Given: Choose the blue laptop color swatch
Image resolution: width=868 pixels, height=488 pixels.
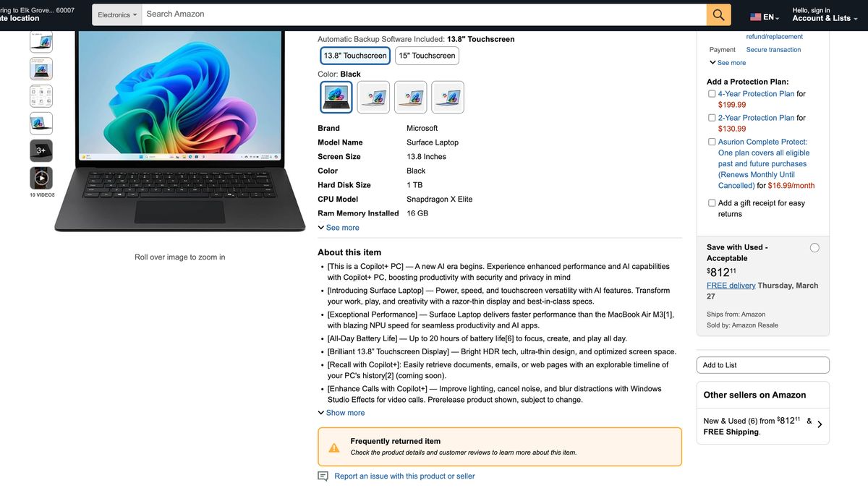Looking at the screenshot, I should coord(448,97).
